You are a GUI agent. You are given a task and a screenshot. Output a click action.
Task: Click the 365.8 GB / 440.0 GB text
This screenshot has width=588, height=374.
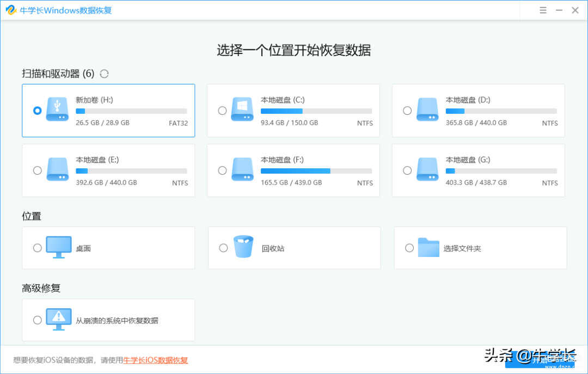(x=476, y=122)
